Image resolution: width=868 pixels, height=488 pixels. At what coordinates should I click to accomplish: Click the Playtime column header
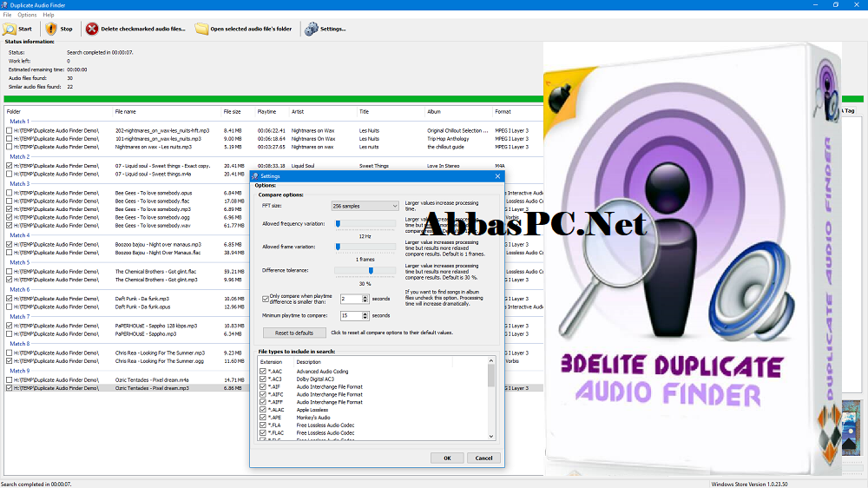[266, 111]
